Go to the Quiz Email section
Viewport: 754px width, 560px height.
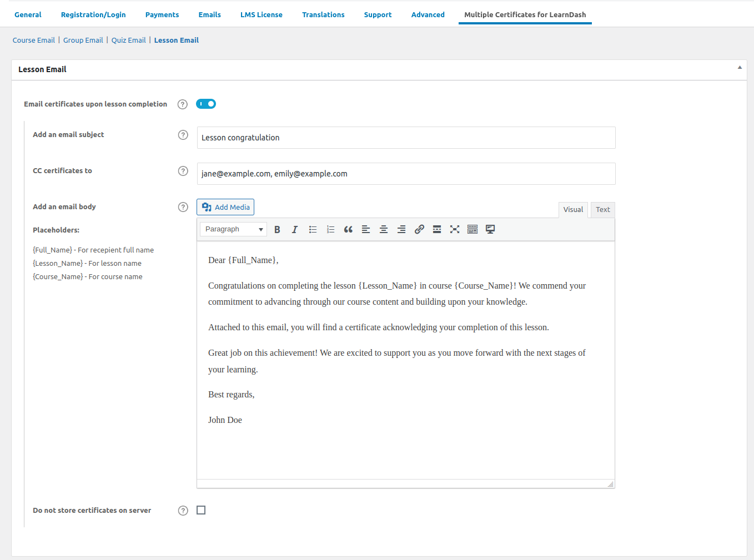click(x=128, y=40)
